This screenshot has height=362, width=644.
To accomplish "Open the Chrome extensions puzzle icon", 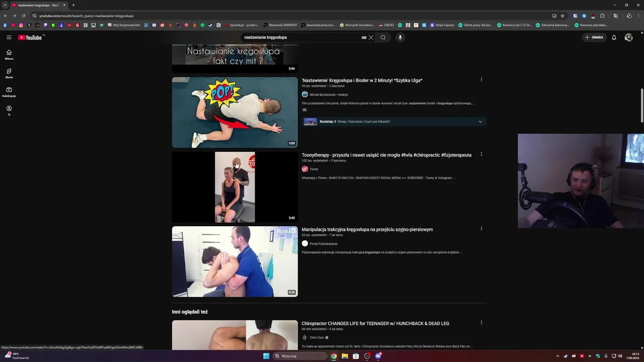I will (602, 16).
